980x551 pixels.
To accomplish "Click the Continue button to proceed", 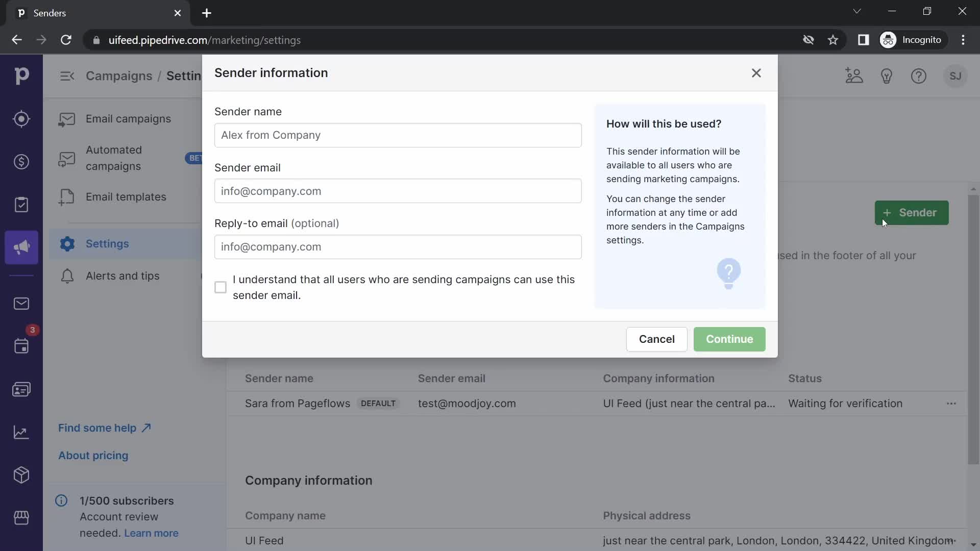I will 729,338.
